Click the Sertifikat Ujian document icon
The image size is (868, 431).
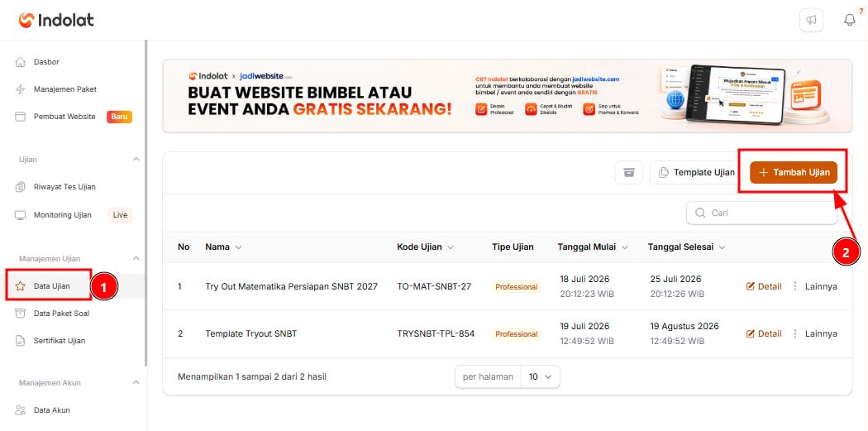click(21, 341)
